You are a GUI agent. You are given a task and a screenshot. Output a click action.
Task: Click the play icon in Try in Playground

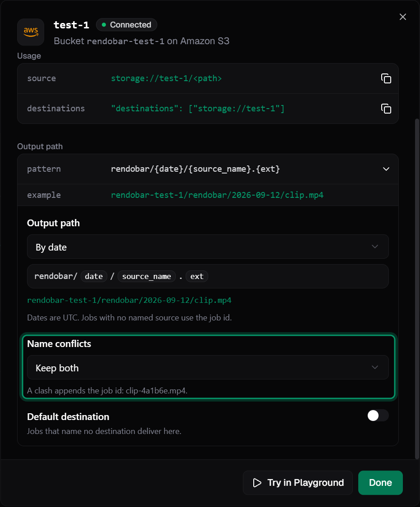(x=257, y=483)
